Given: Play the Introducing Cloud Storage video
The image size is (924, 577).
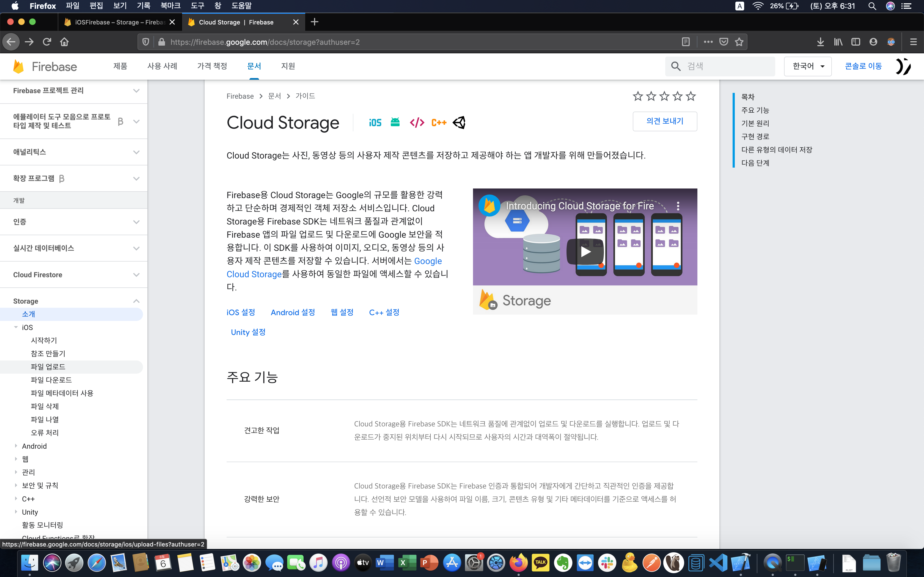Looking at the screenshot, I should click(x=585, y=251).
